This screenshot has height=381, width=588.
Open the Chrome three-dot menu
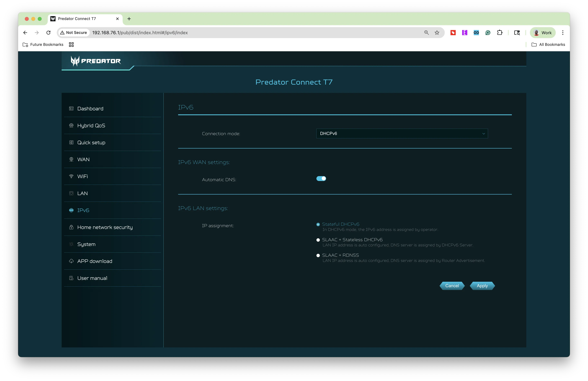(x=563, y=33)
